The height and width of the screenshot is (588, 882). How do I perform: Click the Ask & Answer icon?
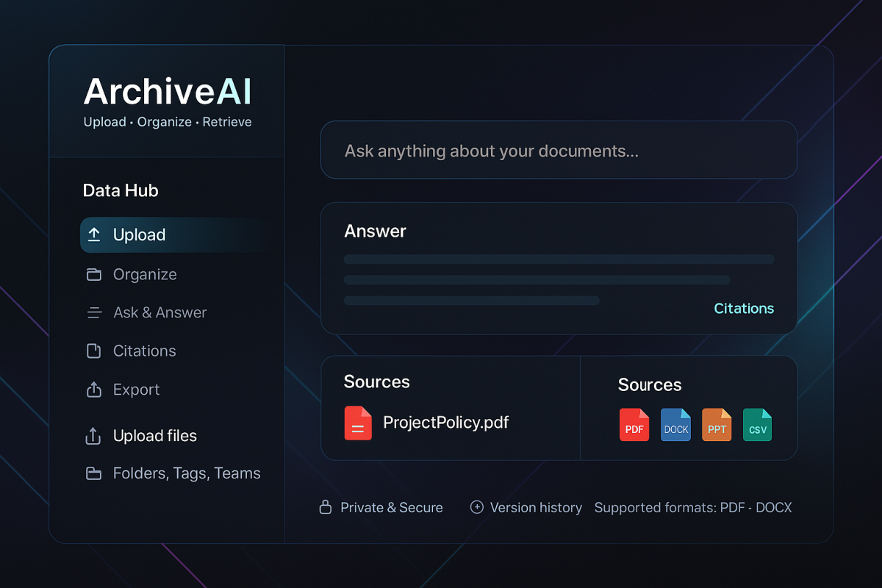(94, 312)
